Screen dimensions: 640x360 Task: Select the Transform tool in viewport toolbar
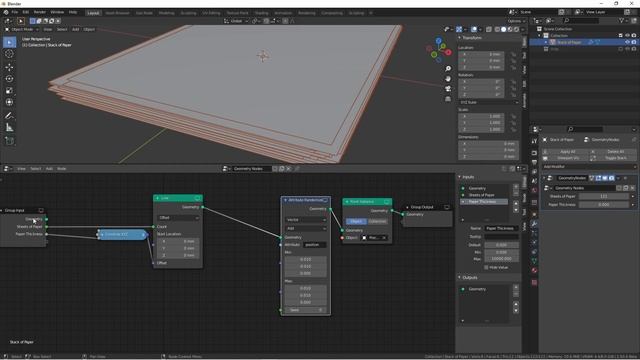coord(9,102)
